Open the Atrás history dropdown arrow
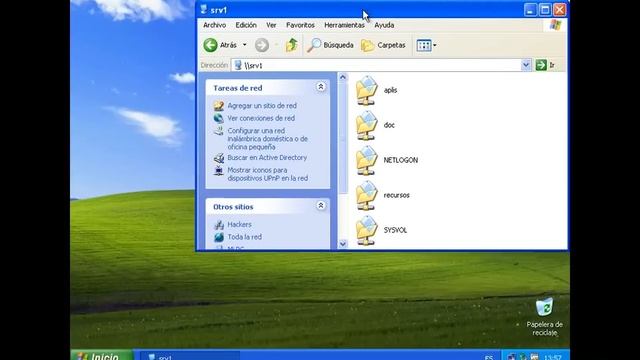 [244, 45]
